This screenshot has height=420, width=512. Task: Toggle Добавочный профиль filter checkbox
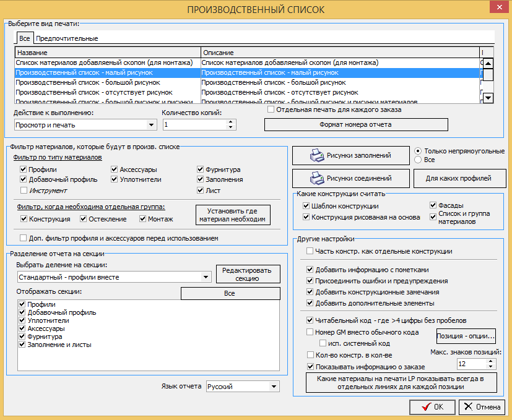(23, 179)
